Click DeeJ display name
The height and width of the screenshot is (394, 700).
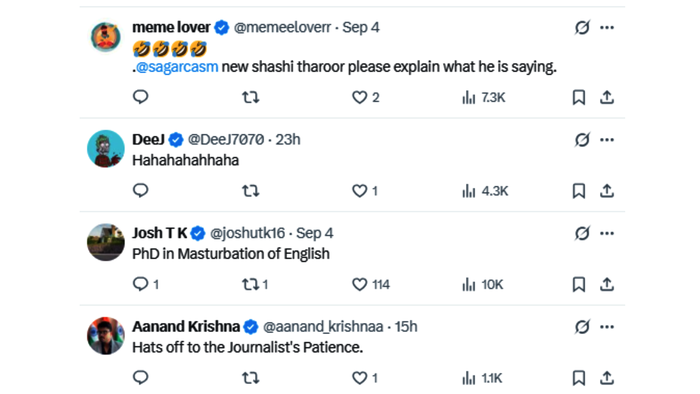148,140
